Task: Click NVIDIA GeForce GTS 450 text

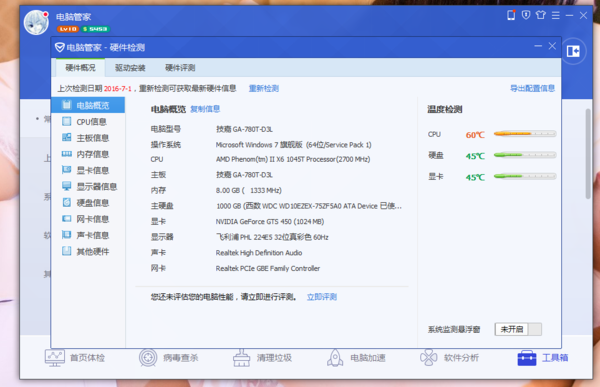Action: coord(270,222)
